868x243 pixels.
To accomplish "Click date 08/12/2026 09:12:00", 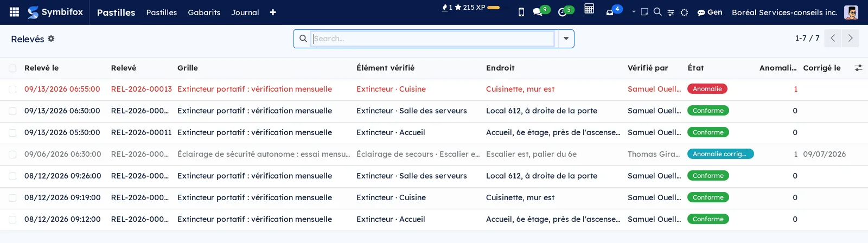I will tap(62, 219).
